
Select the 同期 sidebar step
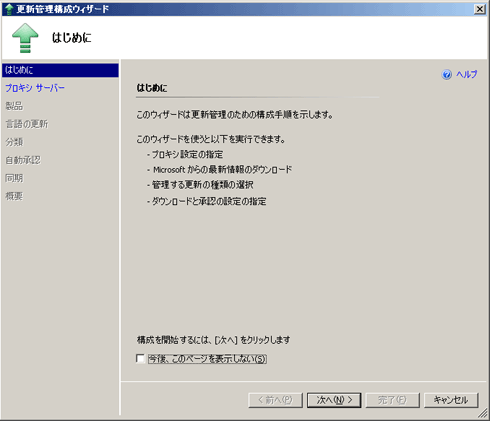14,178
